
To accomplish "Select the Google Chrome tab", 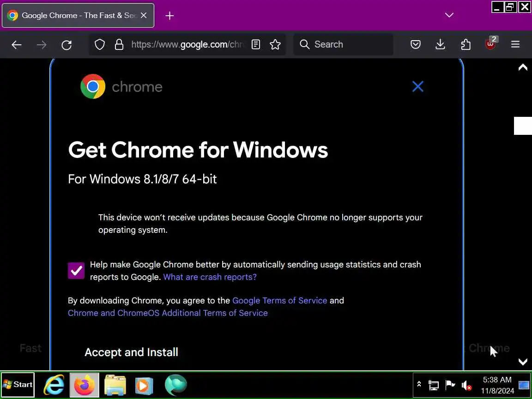I will (x=78, y=15).
